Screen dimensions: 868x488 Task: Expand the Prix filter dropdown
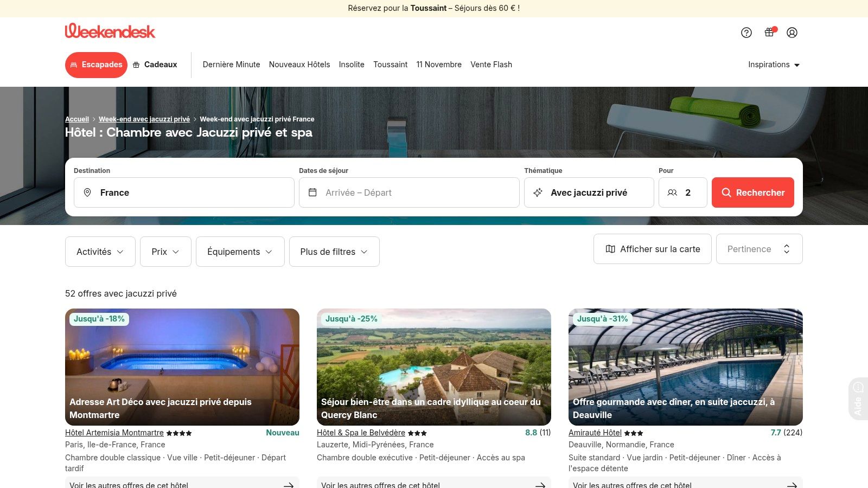pos(165,252)
